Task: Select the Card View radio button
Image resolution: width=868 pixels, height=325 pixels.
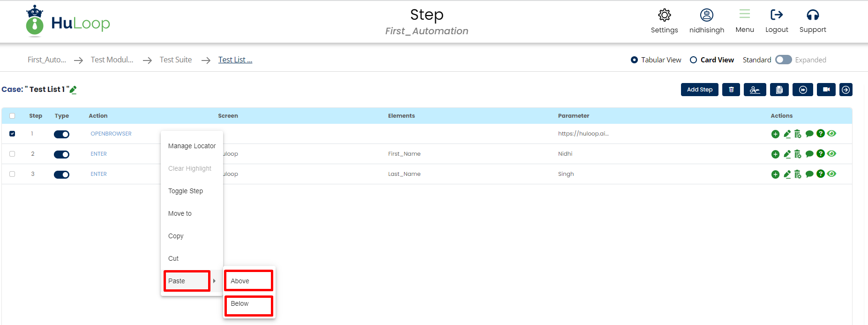Action: (693, 60)
